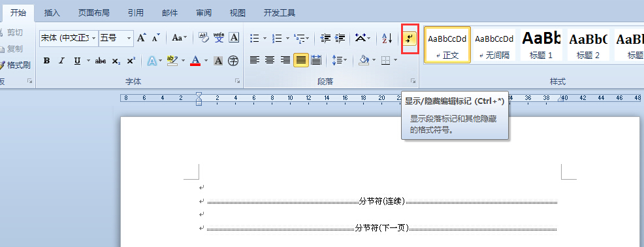The width and height of the screenshot is (644, 247).
Task: Expand the shading color arrow
Action: (x=374, y=60)
